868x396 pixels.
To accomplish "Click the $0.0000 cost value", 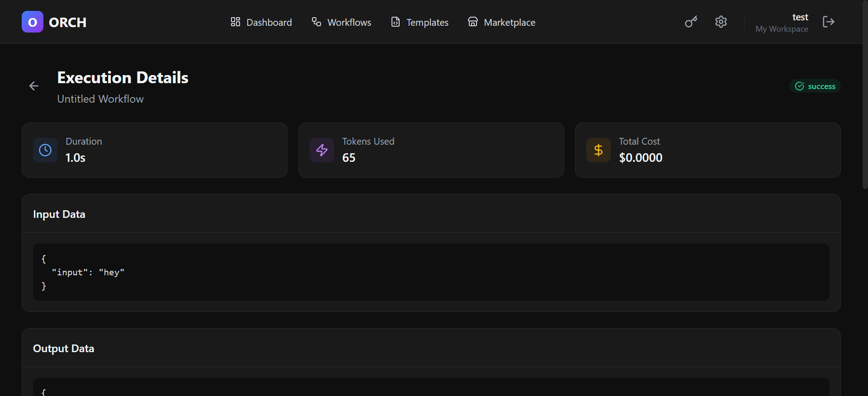I will click(641, 158).
